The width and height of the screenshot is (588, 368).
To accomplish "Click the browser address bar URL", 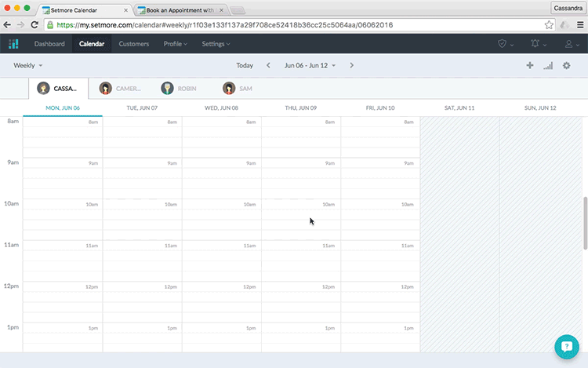I will click(x=225, y=25).
